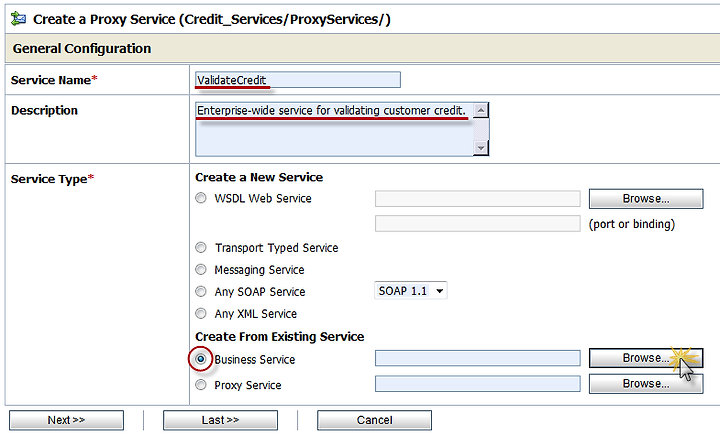The image size is (720, 446).
Task: Click the (port or binding) text
Action: point(632,224)
